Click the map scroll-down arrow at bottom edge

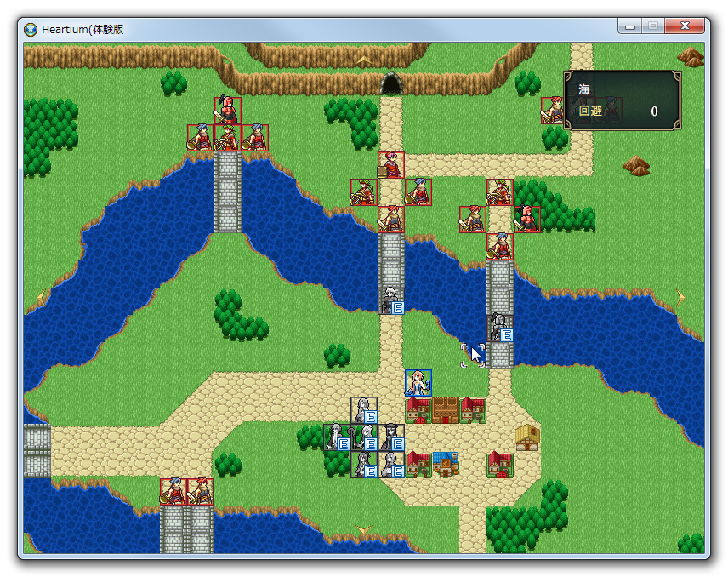tap(363, 529)
